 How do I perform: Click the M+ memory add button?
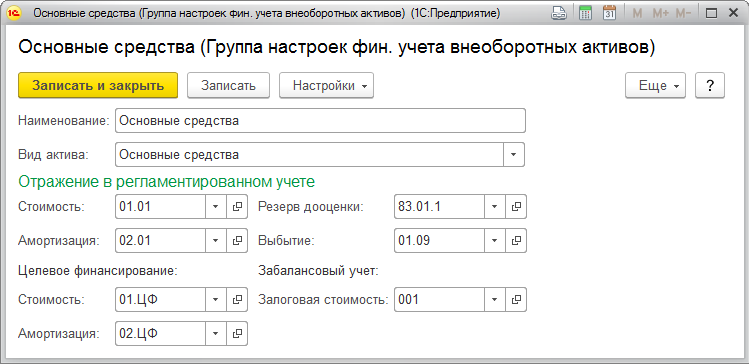pos(660,13)
